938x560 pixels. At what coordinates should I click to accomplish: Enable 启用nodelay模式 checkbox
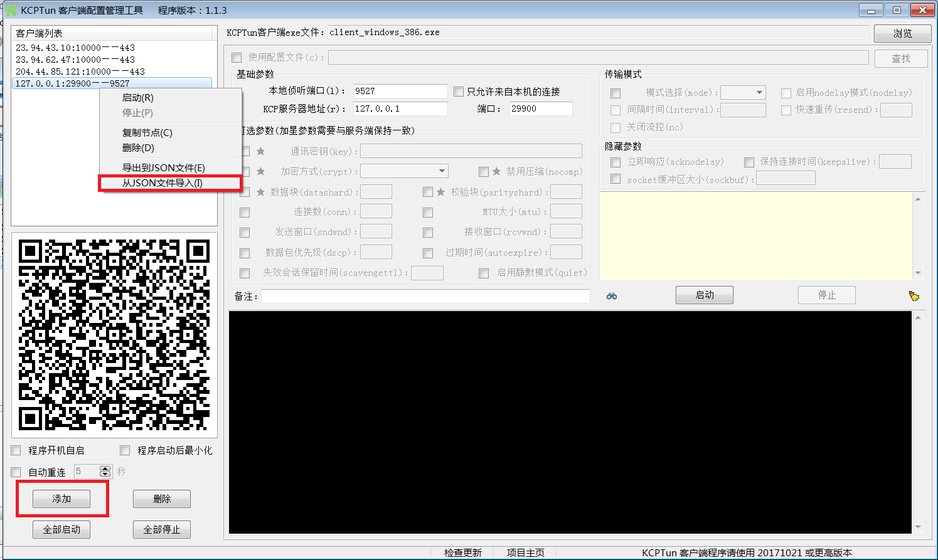coord(786,93)
